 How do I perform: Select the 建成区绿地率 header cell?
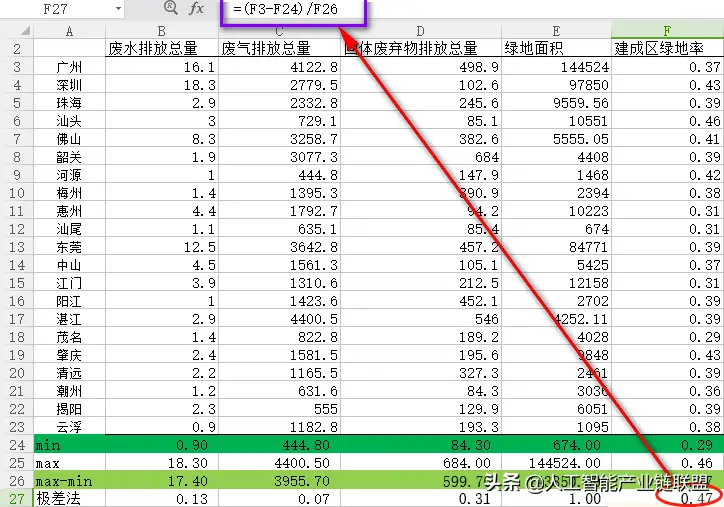pyautogui.click(x=667, y=48)
